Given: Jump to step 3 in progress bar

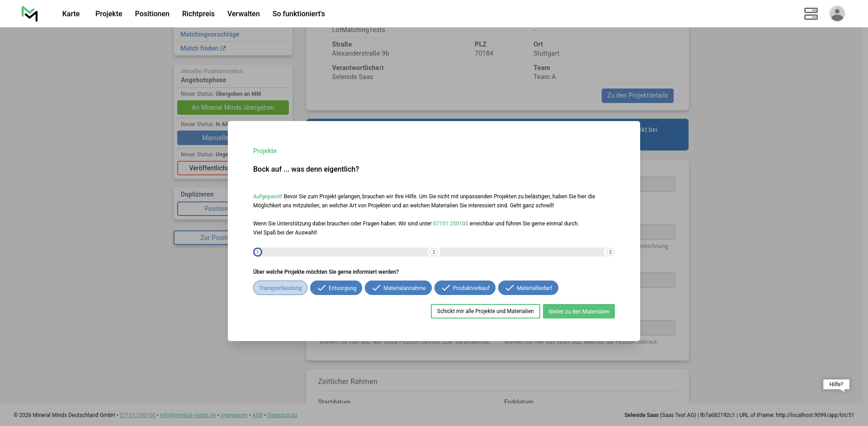Looking at the screenshot, I should (610, 252).
